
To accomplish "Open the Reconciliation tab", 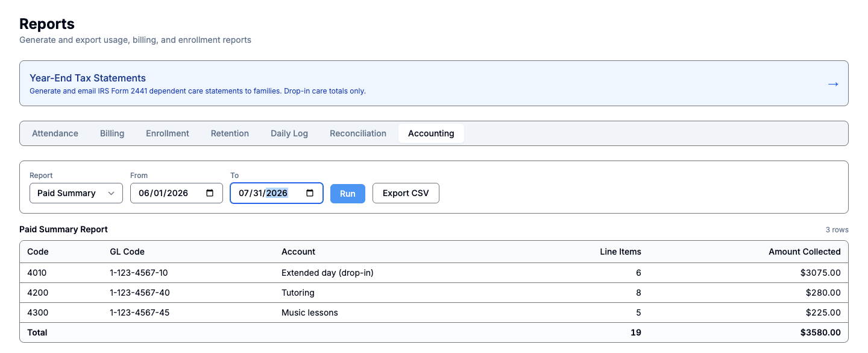I will 358,133.
